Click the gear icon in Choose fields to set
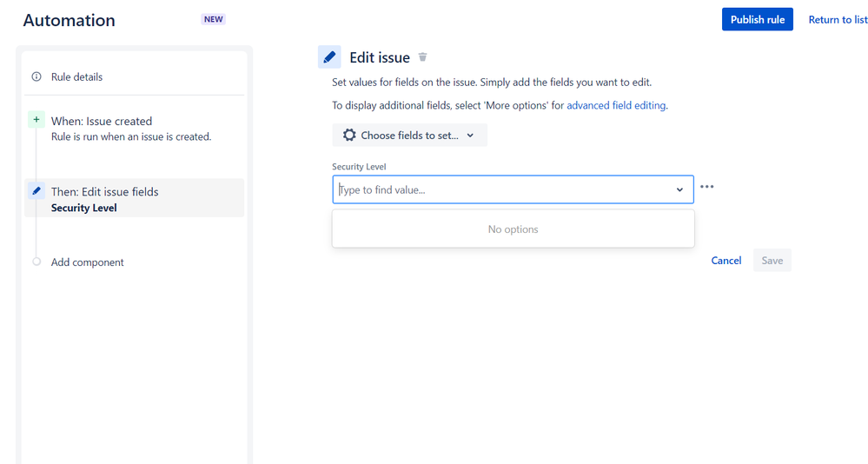Image resolution: width=868 pixels, height=464 pixels. (349, 135)
